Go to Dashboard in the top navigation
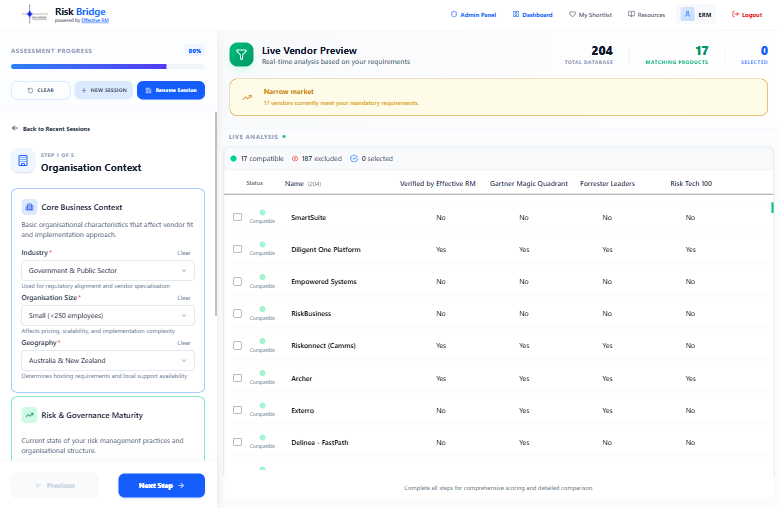The width and height of the screenshot is (780, 508). click(x=532, y=15)
